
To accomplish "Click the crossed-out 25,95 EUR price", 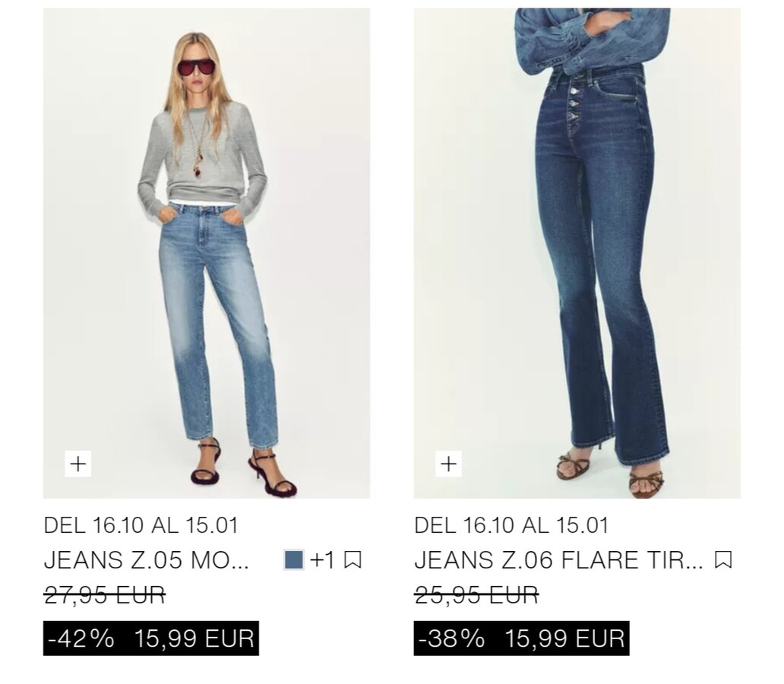I will 476,595.
